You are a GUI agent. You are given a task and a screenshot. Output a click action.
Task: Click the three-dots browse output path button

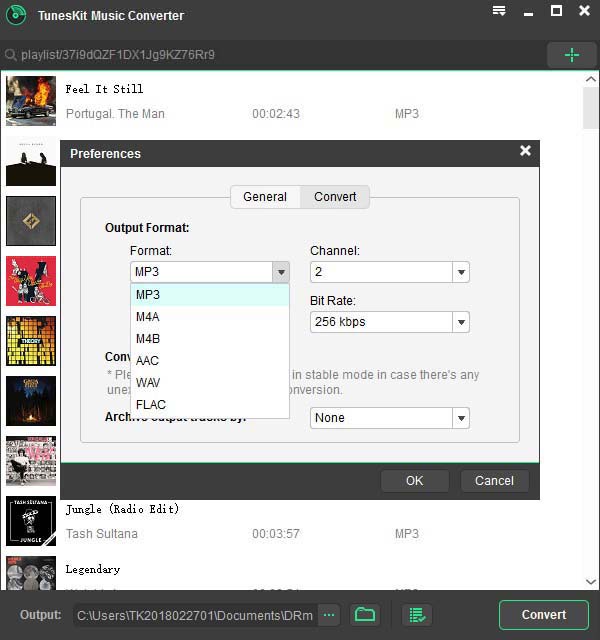coord(329,615)
